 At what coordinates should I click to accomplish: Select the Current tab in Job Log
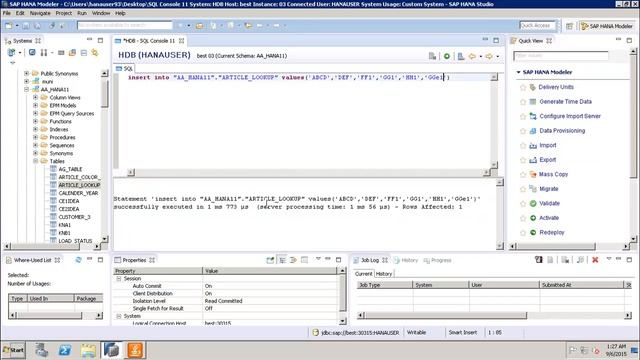coord(363,274)
